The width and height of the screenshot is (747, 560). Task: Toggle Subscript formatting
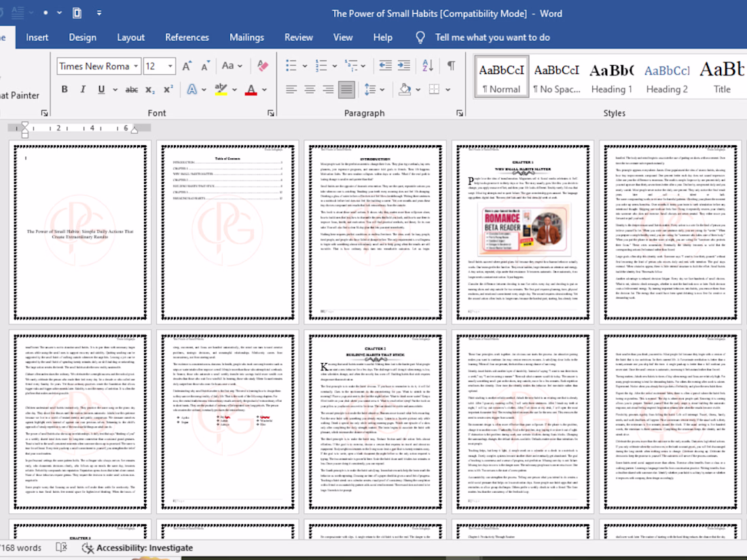150,89
